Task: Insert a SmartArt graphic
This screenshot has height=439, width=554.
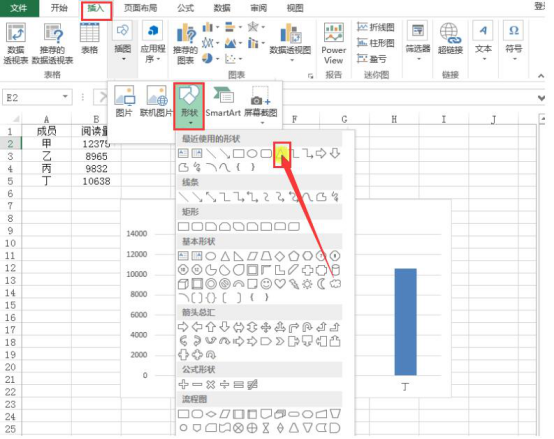Action: 223,101
